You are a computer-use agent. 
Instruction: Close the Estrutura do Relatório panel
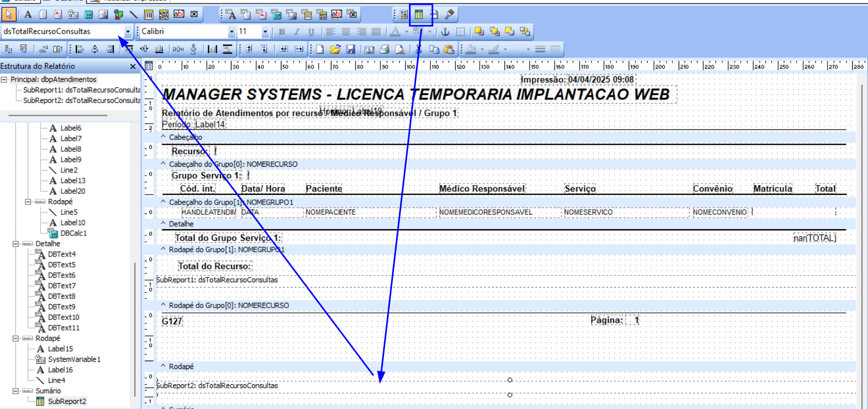(133, 66)
